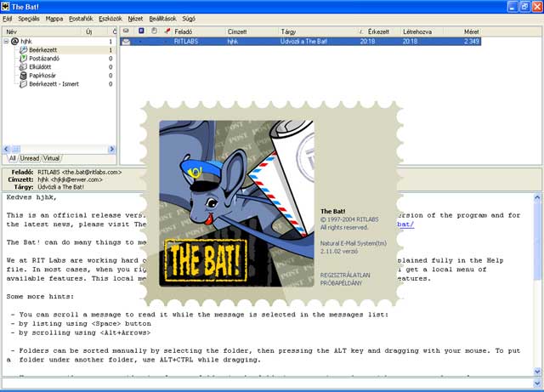Click the Név header in folder pane
The width and height of the screenshot is (544, 392).
click(11, 31)
